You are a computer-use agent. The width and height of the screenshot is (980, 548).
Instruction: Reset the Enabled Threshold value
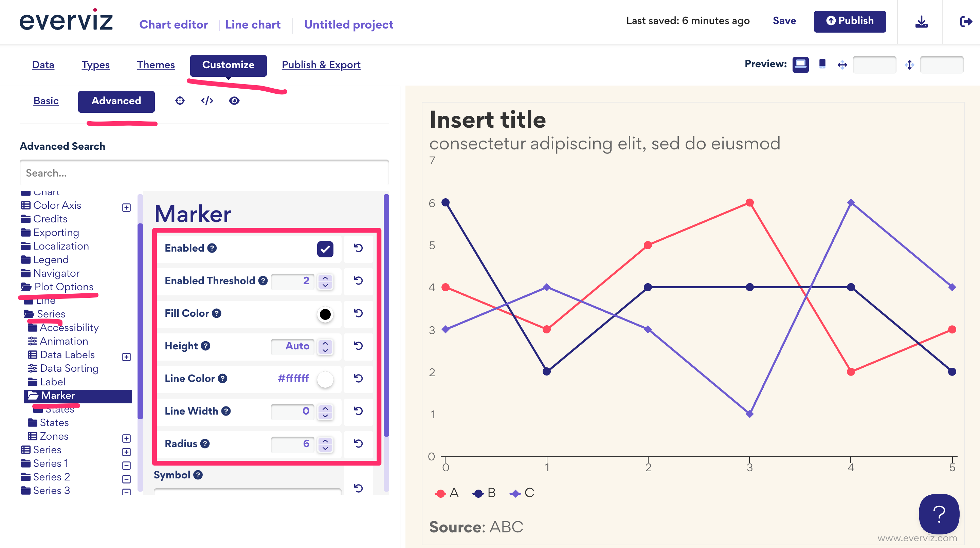tap(358, 281)
